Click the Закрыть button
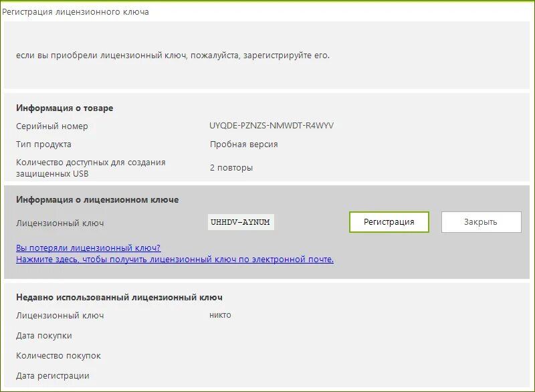Screen dimensions: 535x392 (481, 222)
